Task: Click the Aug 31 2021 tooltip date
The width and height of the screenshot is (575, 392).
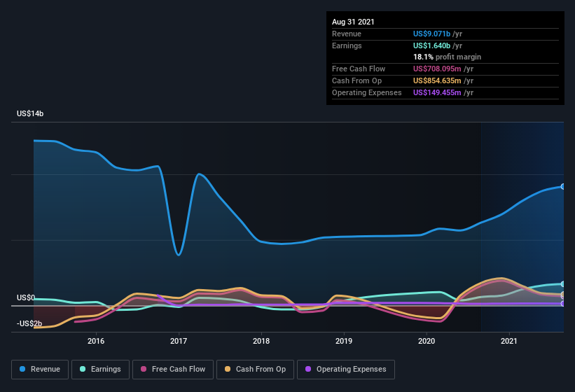Action: (x=353, y=22)
